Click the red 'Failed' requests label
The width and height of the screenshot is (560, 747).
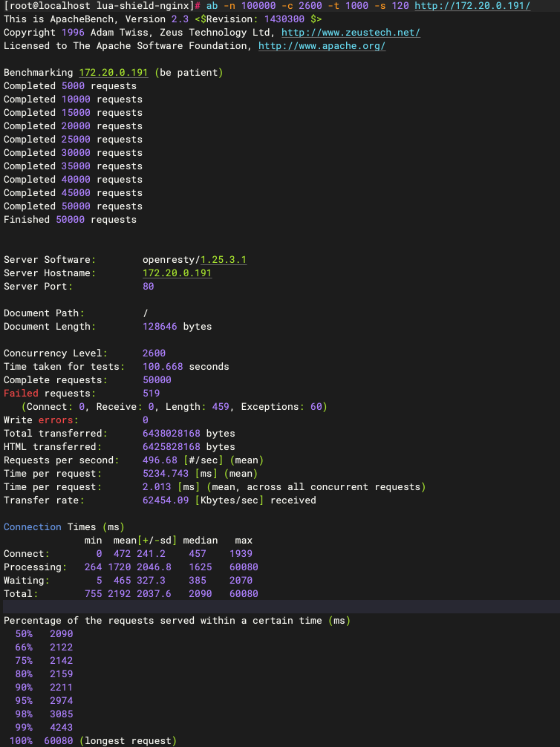pyautogui.click(x=21, y=394)
